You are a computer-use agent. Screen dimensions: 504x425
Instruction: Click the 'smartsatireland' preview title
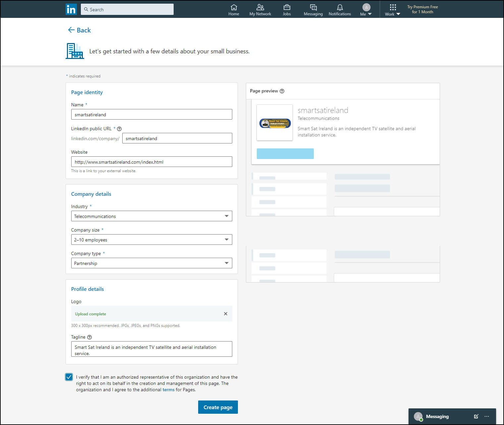[323, 110]
